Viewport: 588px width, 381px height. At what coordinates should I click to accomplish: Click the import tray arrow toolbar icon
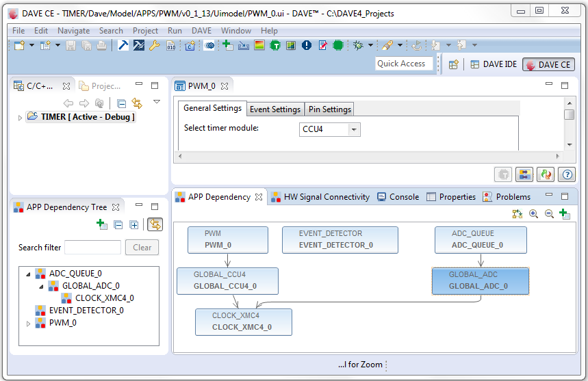pos(244,46)
